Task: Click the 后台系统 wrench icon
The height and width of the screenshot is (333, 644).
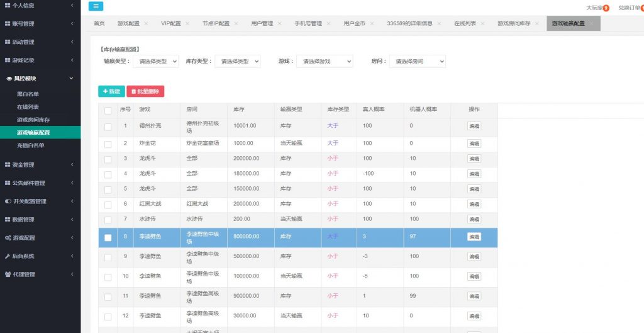Action: coord(8,256)
